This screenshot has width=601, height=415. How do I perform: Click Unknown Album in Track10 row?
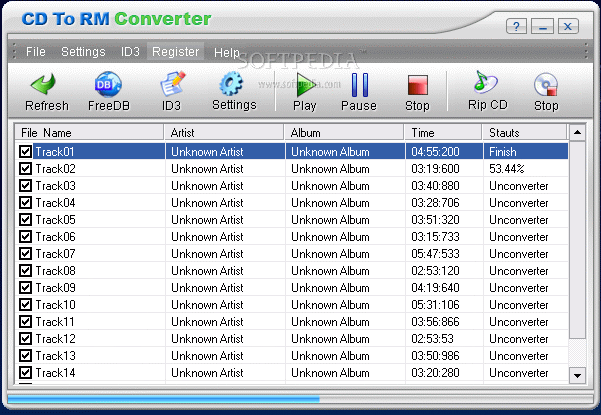(x=330, y=305)
